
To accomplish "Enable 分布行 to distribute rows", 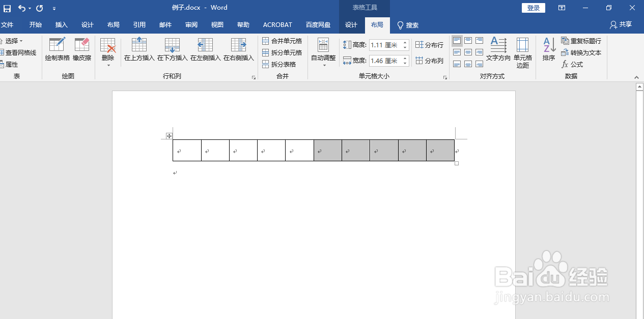I will [x=429, y=44].
